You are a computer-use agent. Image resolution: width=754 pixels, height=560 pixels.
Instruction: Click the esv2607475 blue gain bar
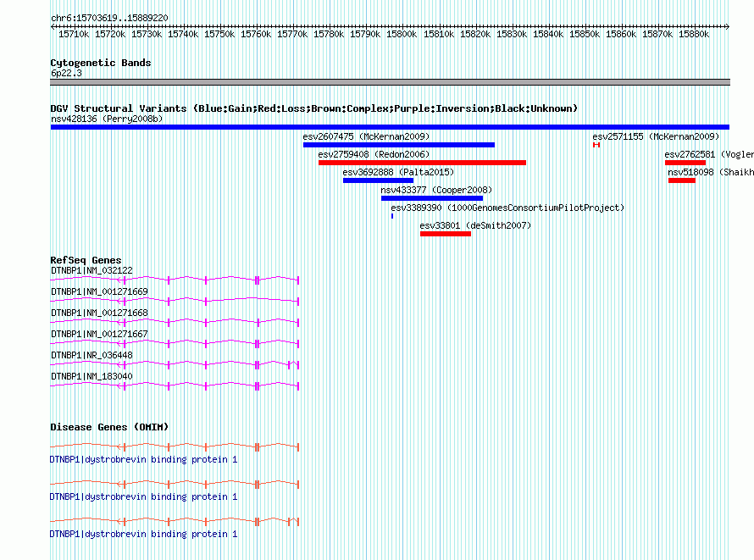[399, 145]
